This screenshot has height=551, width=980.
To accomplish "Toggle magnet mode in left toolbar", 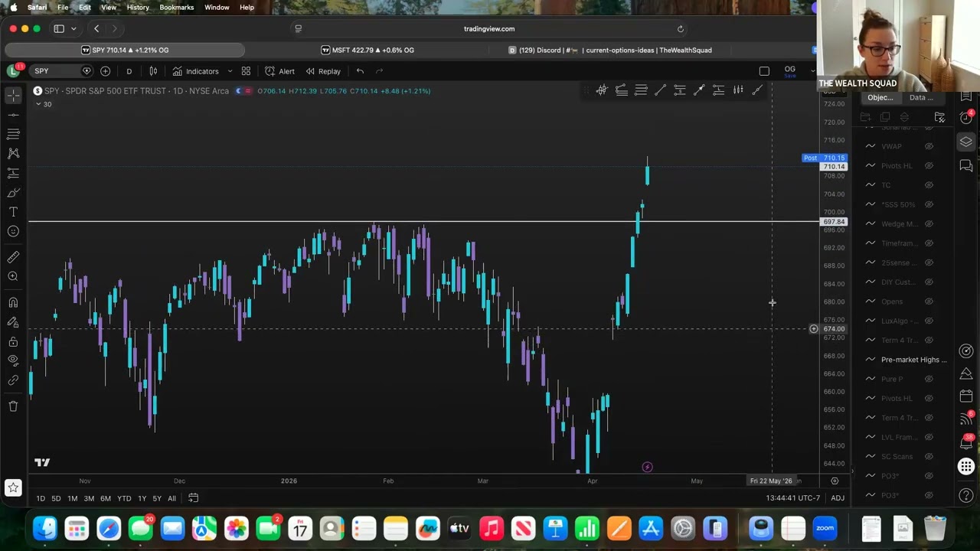I will [x=13, y=302].
